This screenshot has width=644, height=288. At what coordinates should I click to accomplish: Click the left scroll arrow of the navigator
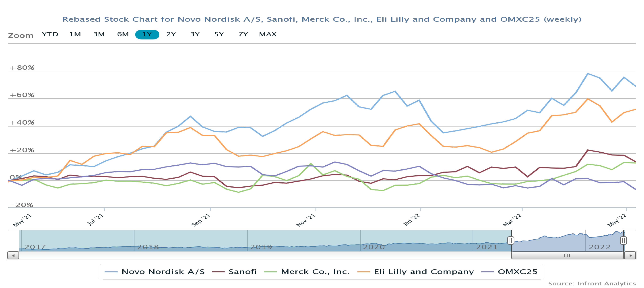13,255
